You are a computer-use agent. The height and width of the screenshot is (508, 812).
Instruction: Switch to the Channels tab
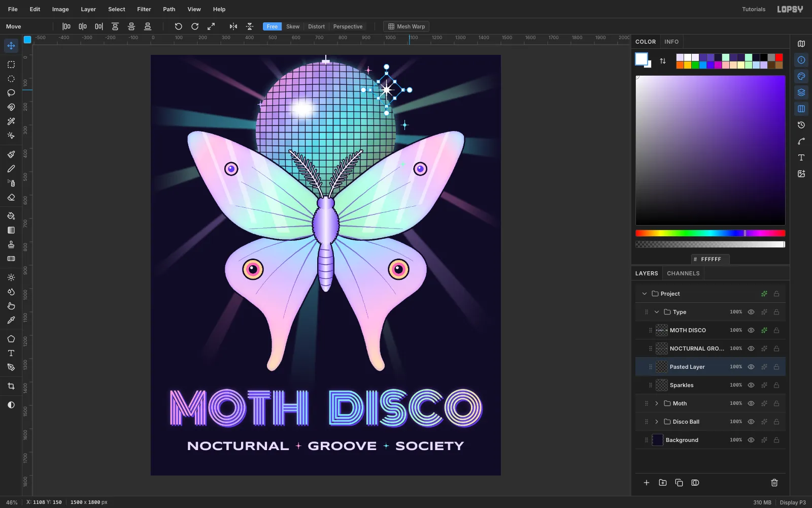click(683, 273)
